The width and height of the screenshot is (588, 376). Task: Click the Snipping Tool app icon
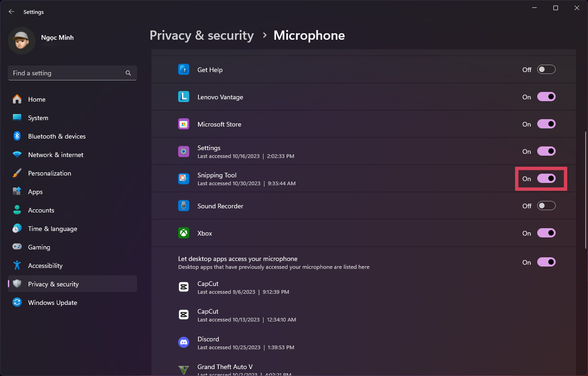184,179
